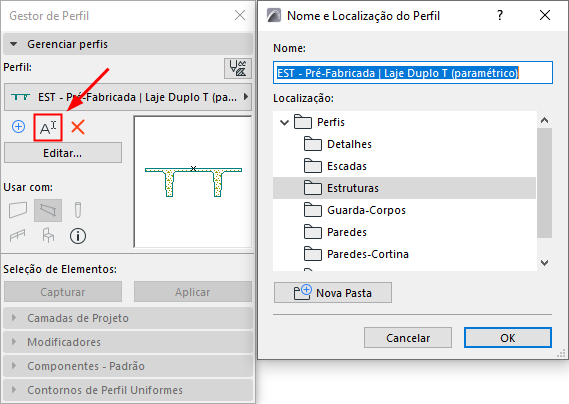Confirm with the OK button

pyautogui.click(x=508, y=338)
